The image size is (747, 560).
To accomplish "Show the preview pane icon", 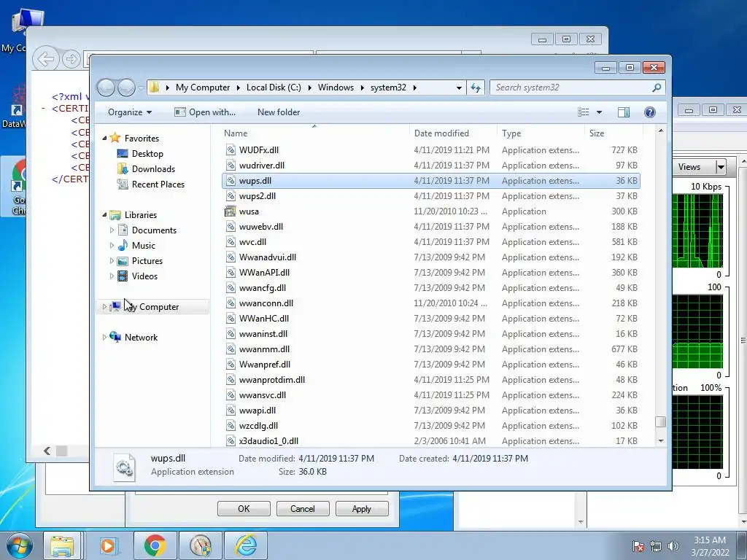I will click(x=623, y=112).
